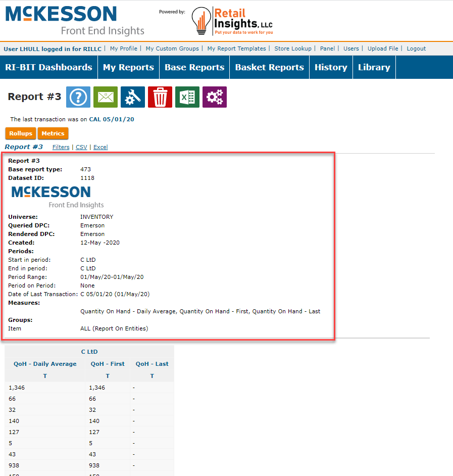This screenshot has width=453, height=476.
Task: Click the Universe value INVENTORY
Action: 97,217
